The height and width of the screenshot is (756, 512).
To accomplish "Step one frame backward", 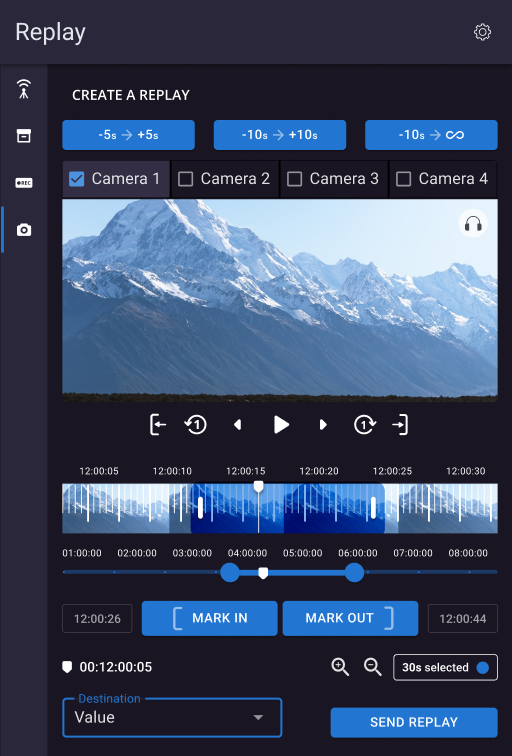I will [x=237, y=425].
